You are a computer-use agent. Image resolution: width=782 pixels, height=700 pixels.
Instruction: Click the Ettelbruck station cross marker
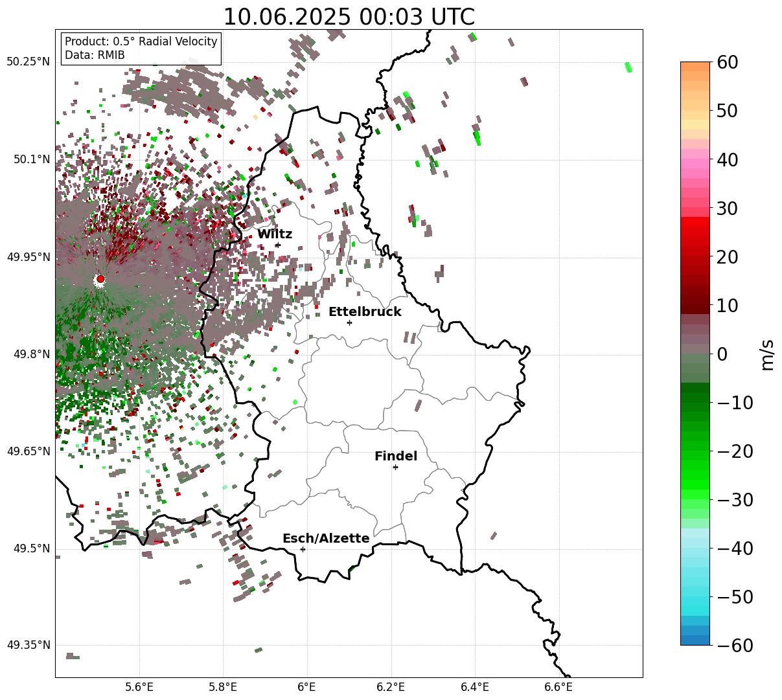[x=349, y=322]
